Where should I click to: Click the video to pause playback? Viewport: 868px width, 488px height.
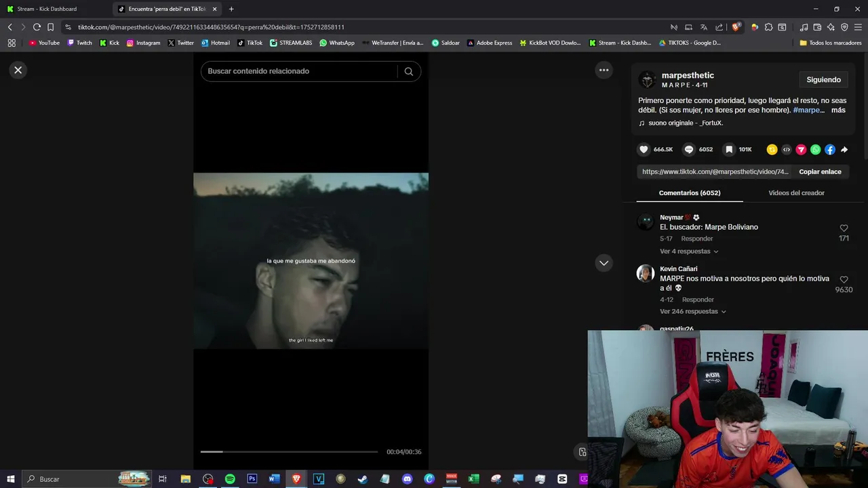[311, 261]
